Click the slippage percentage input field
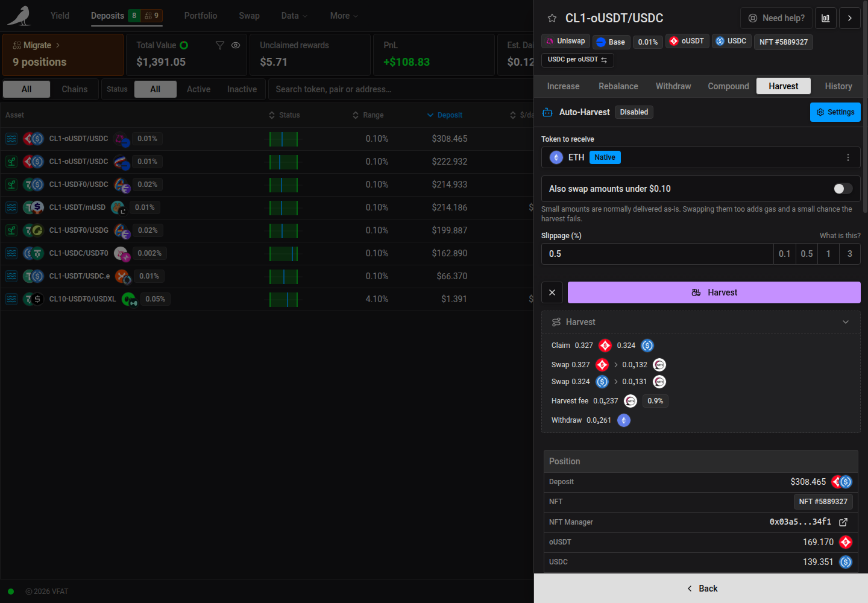The image size is (868, 603). point(657,254)
